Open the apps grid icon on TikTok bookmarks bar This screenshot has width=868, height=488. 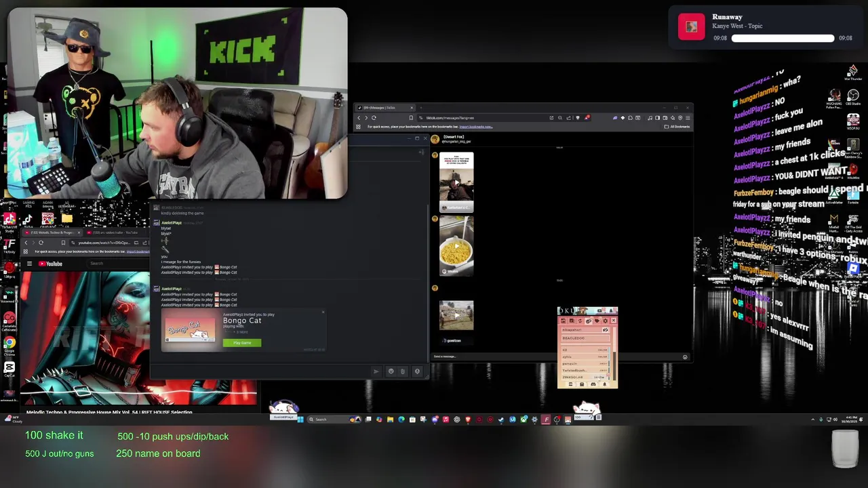[358, 127]
